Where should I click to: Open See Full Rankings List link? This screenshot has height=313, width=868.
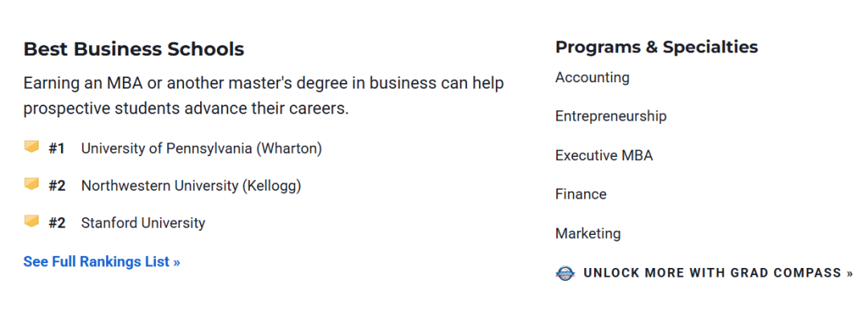pos(102,262)
